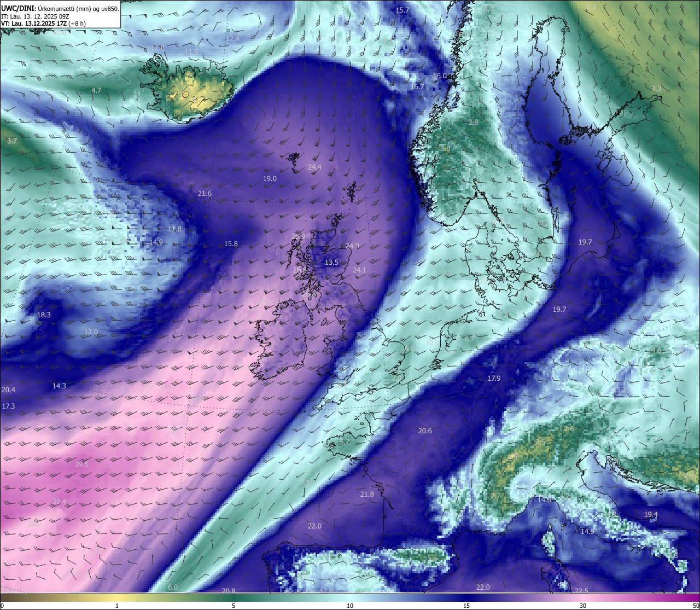Click the 6.7 value over the Netherlands area
The width and height of the screenshot is (700, 610).
(x=470, y=339)
